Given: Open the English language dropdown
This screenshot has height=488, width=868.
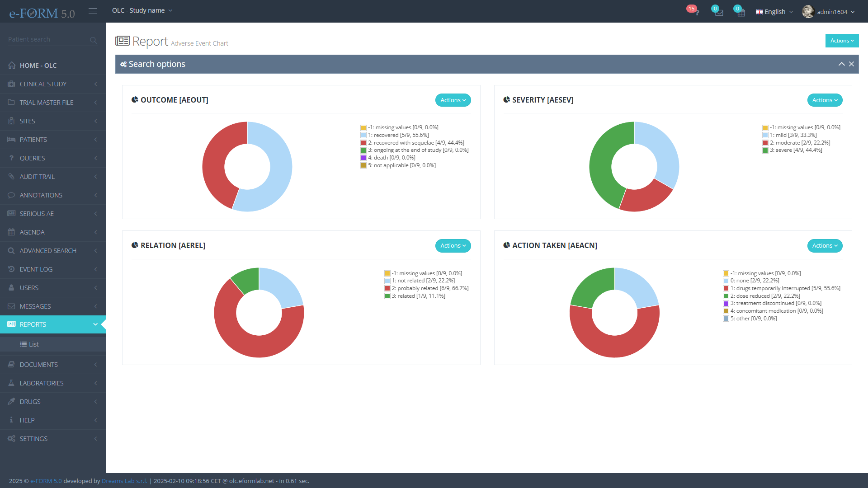Looking at the screenshot, I should [x=774, y=12].
